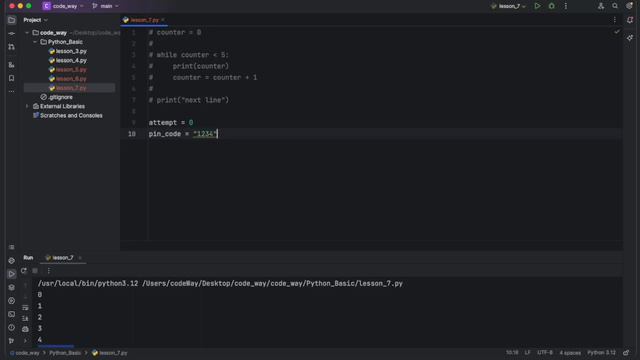Click line number 10 in gutter
The height and width of the screenshot is (360, 640).
click(132, 134)
